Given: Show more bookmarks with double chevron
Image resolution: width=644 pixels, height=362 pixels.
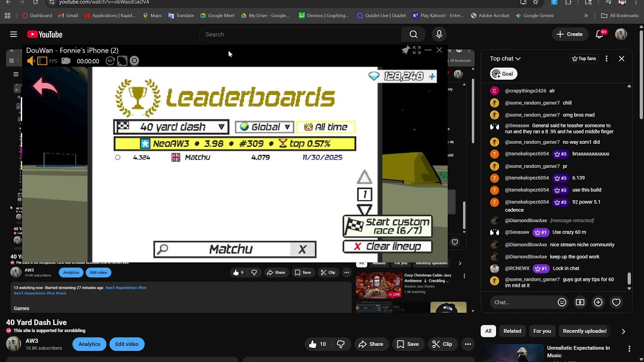Looking at the screenshot, I should tap(586, 16).
